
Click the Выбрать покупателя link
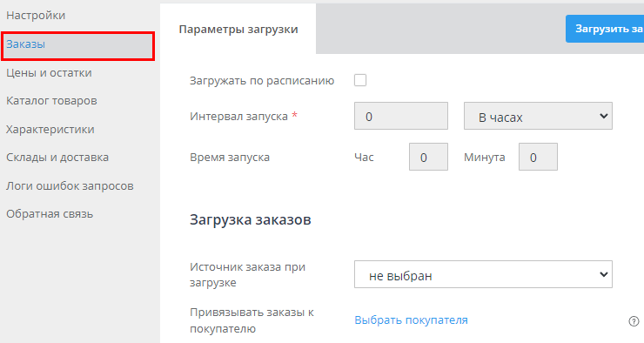coord(411,320)
